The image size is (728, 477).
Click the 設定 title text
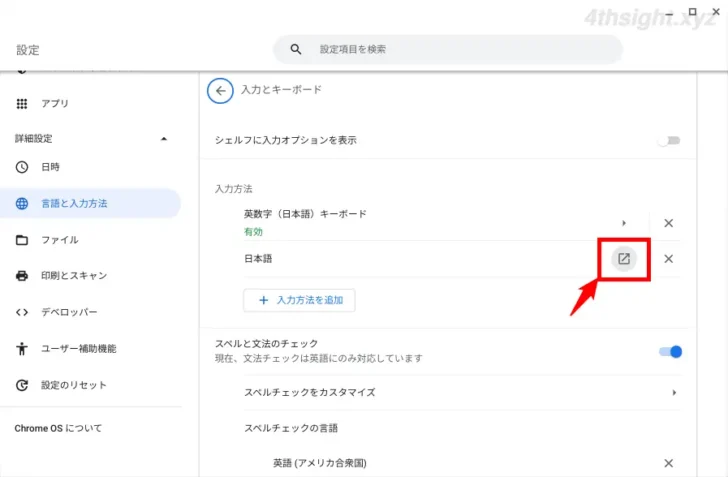28,50
